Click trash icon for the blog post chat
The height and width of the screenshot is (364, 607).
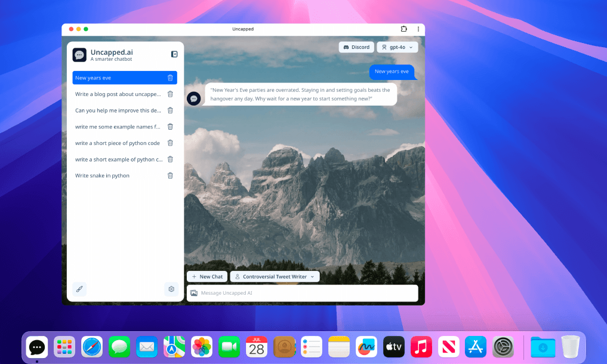point(170,94)
